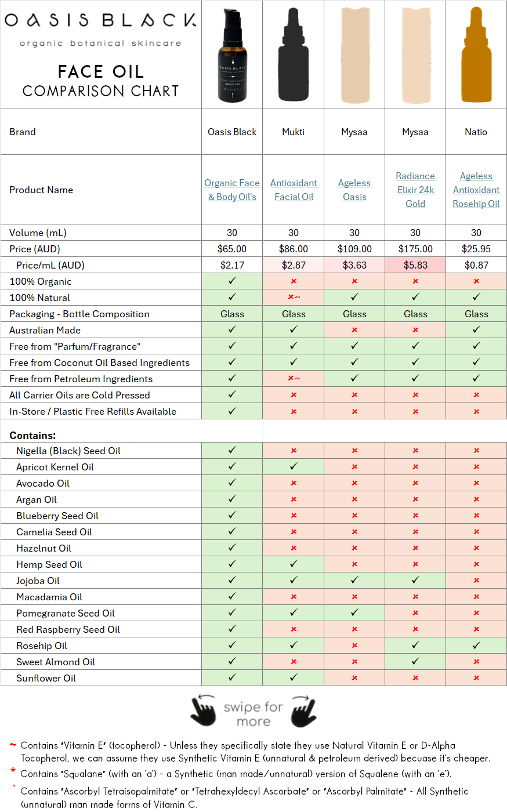Click the Glass cell under Oasis Black packaging
The width and height of the screenshot is (507, 812).
pyautogui.click(x=231, y=314)
